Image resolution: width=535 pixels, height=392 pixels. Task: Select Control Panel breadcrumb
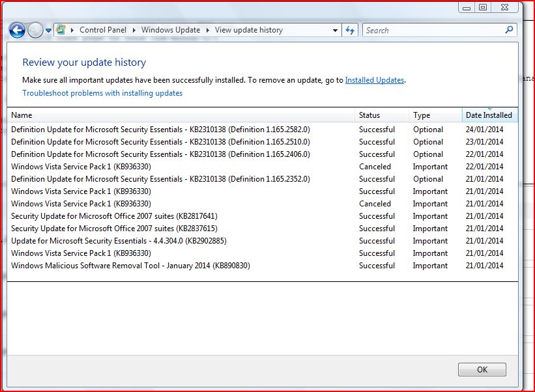pyautogui.click(x=103, y=30)
